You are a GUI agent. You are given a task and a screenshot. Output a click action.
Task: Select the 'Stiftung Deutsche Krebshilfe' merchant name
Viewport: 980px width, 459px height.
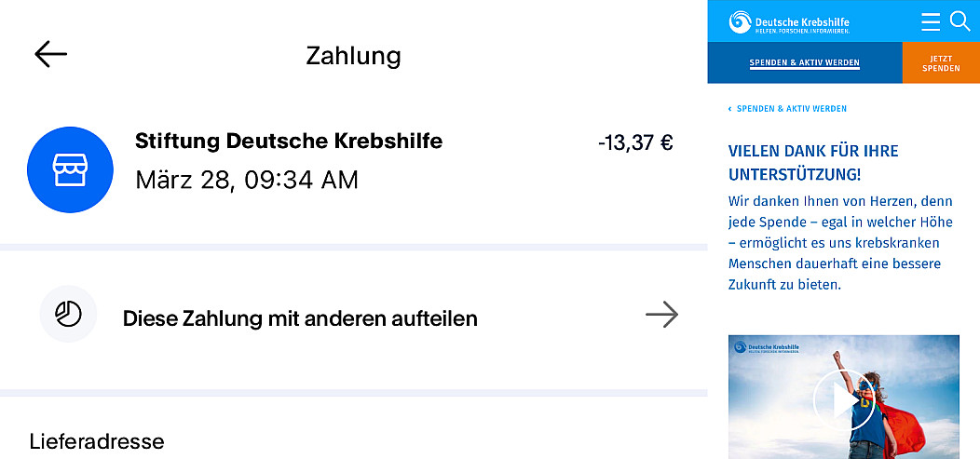289,142
